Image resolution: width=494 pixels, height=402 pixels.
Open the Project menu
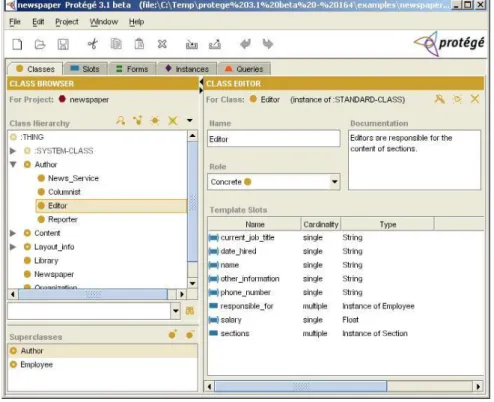[x=67, y=22]
